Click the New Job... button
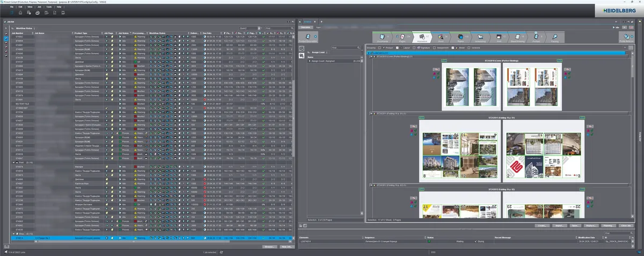This screenshot has width=644, height=256. click(286, 246)
